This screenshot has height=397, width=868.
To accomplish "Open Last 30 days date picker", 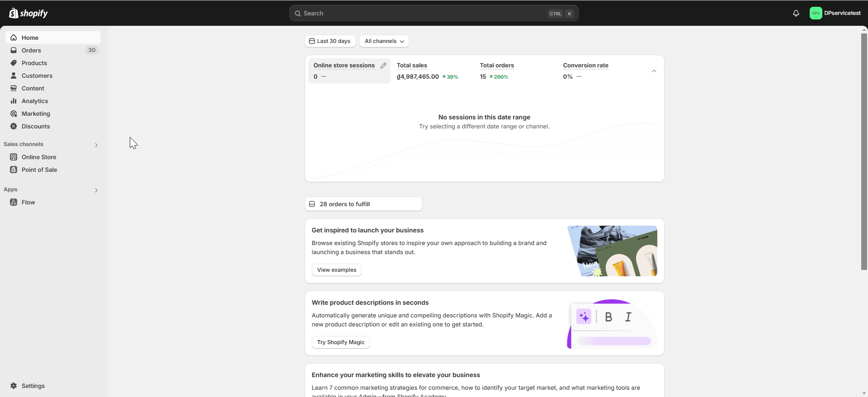I will coord(330,41).
